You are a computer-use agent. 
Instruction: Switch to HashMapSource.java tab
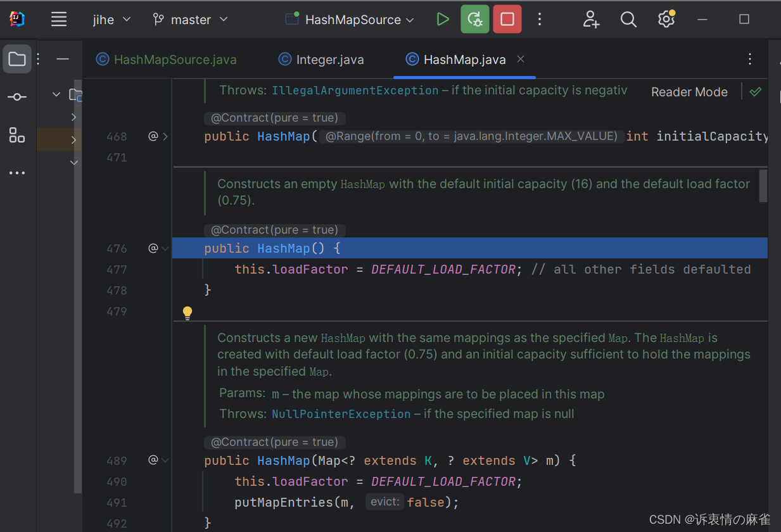[167, 60]
